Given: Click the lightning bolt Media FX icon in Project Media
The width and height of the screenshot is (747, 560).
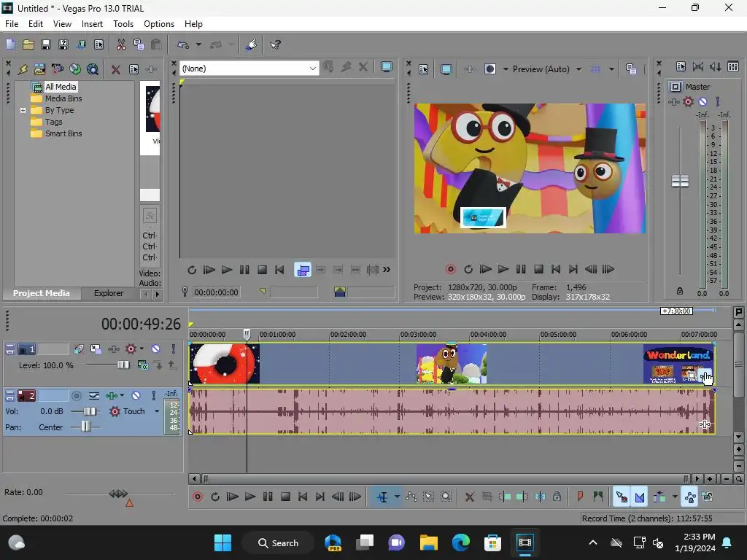Looking at the screenshot, I should point(23,69).
